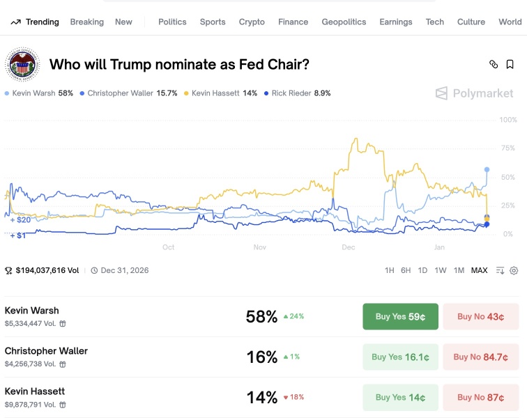
Task: Select the 1H chart range
Action: tap(389, 271)
